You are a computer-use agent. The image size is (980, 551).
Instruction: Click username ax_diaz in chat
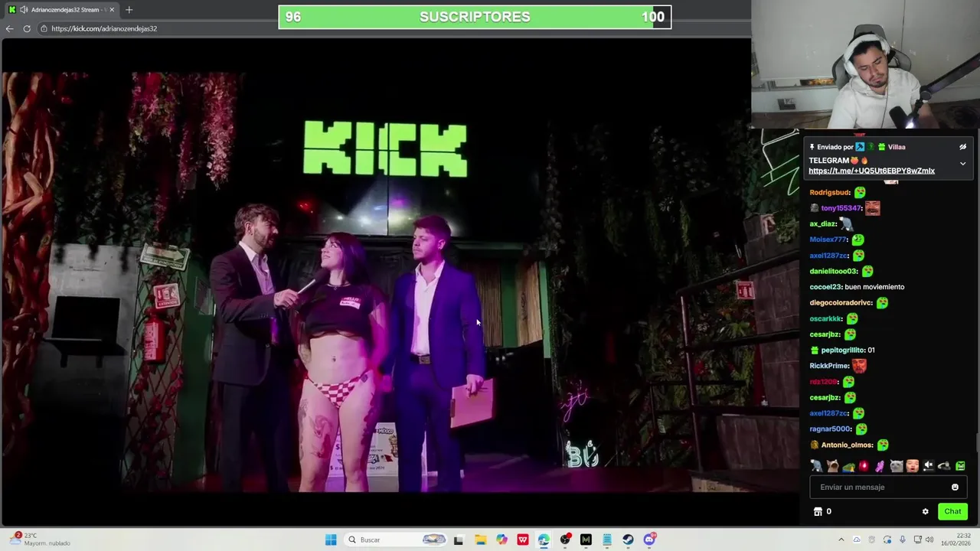tap(823, 224)
